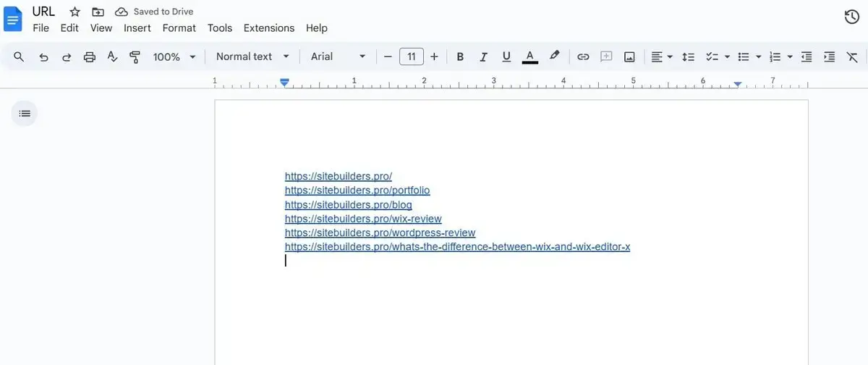
Task: Insert an image from the toolbar
Action: 629,56
